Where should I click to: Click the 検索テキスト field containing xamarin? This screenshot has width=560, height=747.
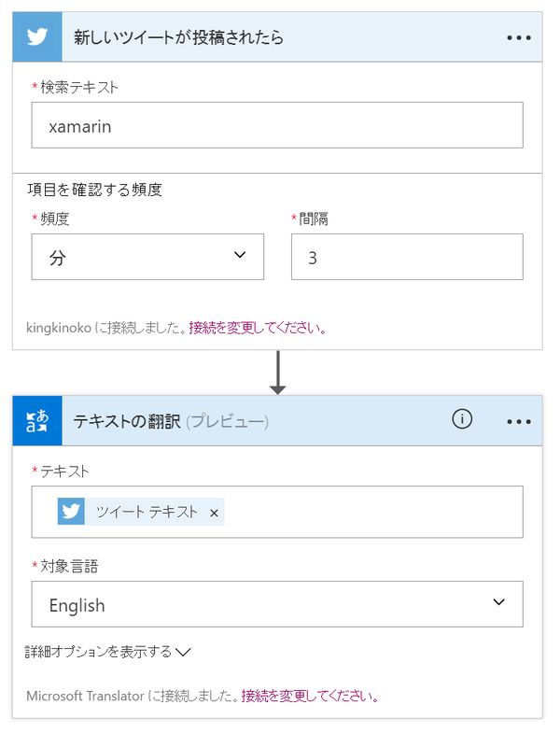(x=277, y=125)
